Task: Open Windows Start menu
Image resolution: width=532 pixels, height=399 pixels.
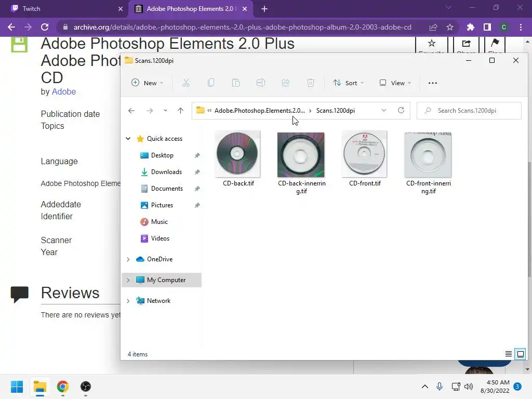Action: (x=17, y=387)
